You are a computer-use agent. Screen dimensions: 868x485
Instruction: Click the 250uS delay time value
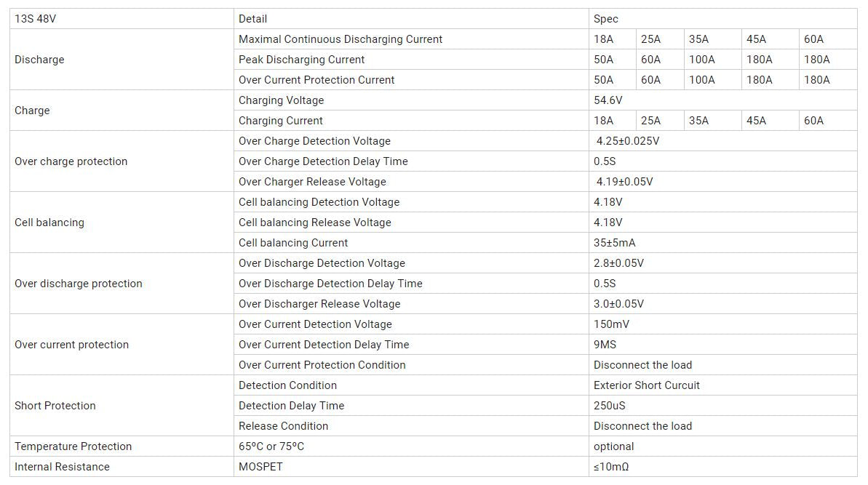click(x=610, y=406)
